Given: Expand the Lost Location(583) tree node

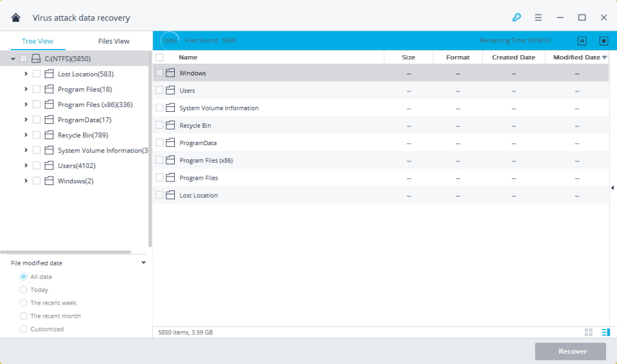Looking at the screenshot, I should pyautogui.click(x=26, y=74).
